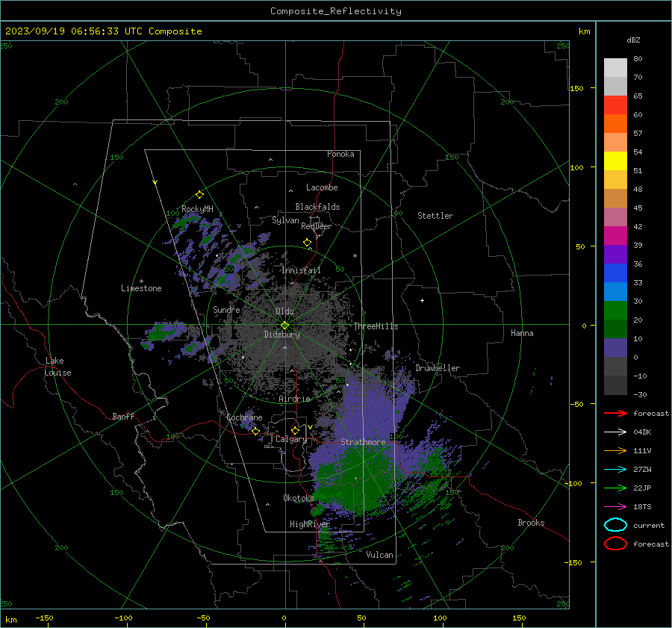Screen dimensions: 672x628
Task: Click the Sundre map label
Action: click(x=226, y=309)
